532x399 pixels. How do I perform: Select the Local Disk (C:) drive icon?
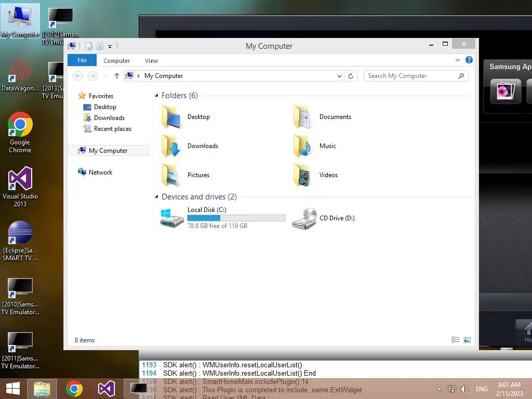coord(171,218)
